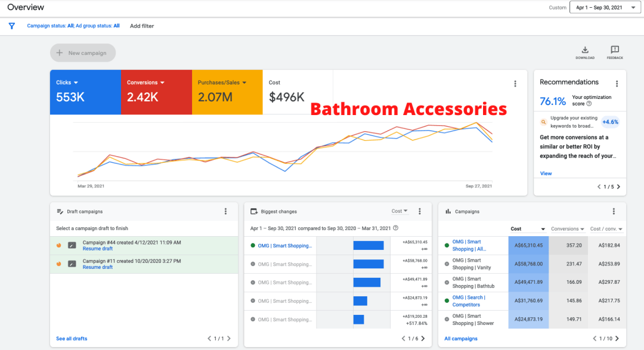Viewport: 644px width, 350px height.
Task: Click the blue filter funnel icon
Action: (x=12, y=26)
